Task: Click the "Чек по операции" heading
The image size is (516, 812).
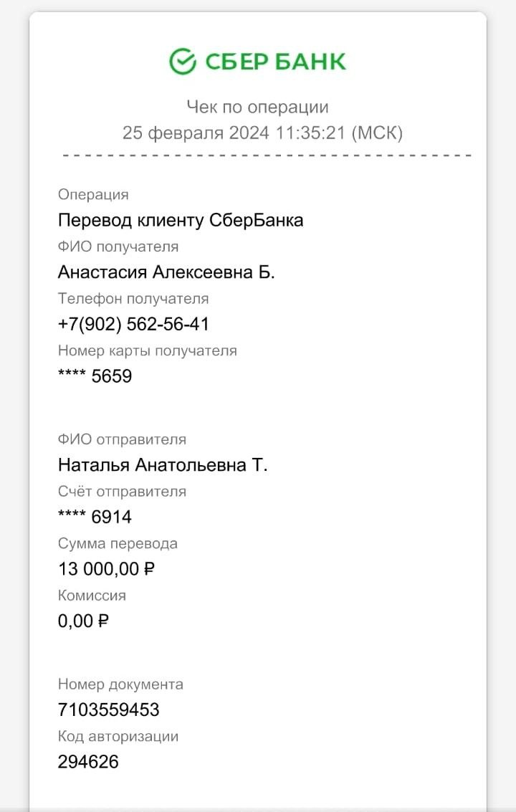Action: [257, 108]
